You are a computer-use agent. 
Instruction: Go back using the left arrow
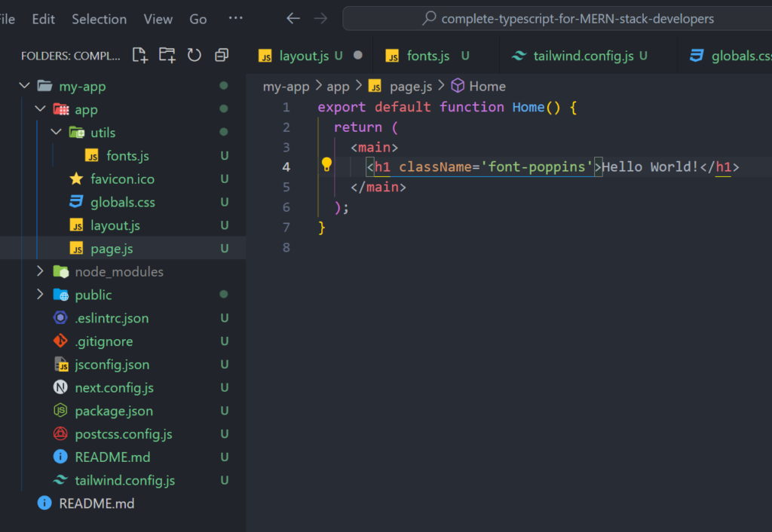pos(293,19)
